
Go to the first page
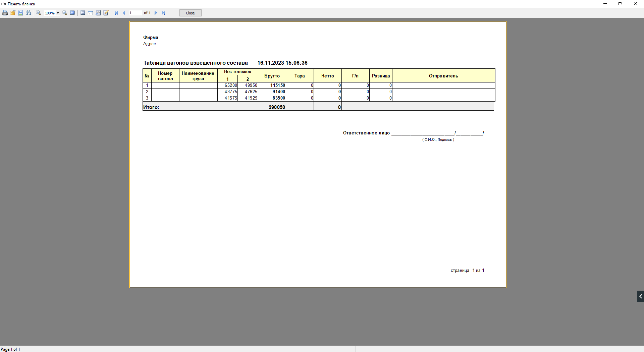tap(116, 13)
